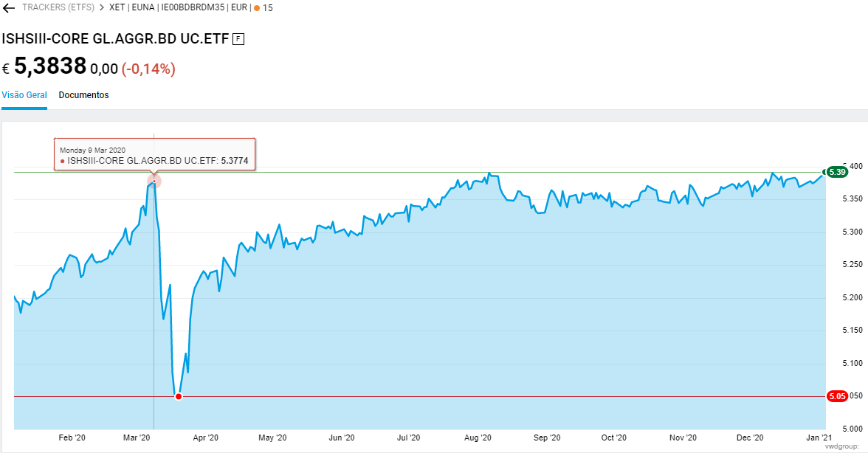Click the red (-0,14%) change value
The image size is (868, 453).
pos(148,69)
